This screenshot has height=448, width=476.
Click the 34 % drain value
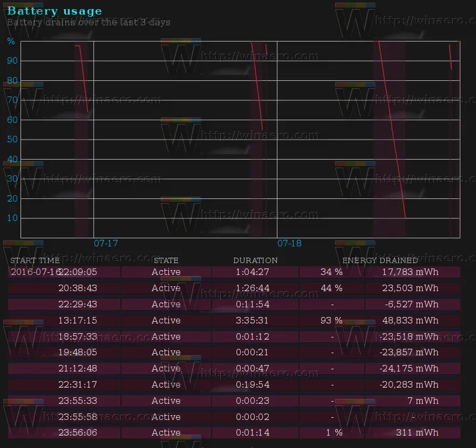[x=331, y=272]
